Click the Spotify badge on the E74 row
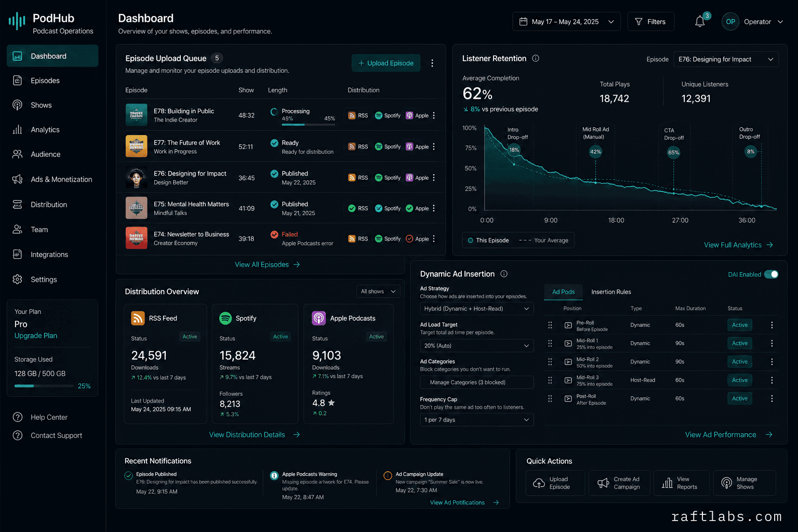This screenshot has width=798, height=532. point(388,238)
